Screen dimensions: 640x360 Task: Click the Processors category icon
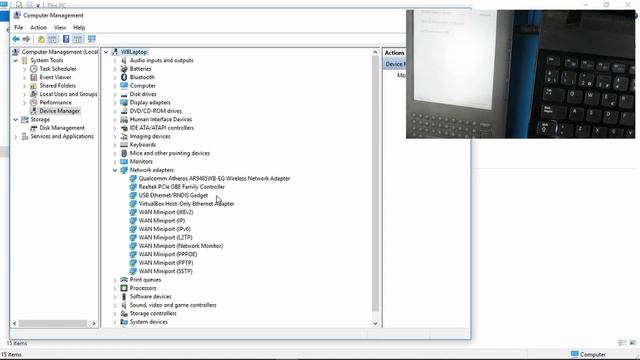point(124,288)
